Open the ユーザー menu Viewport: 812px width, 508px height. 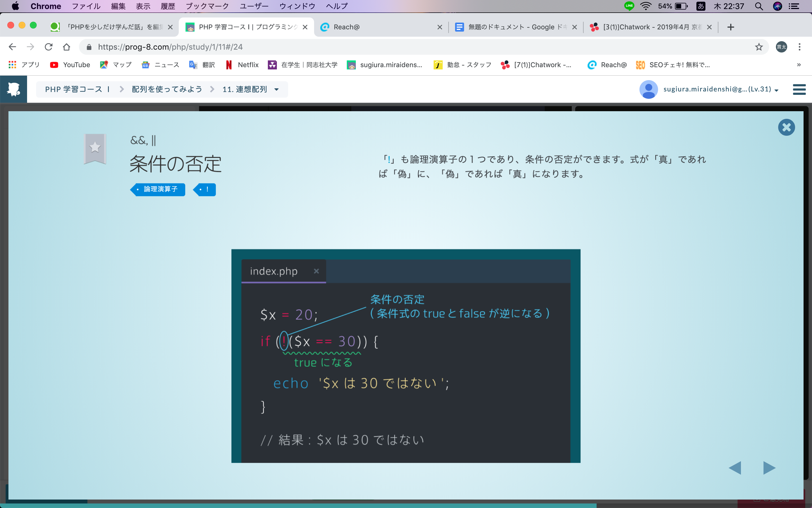point(254,6)
